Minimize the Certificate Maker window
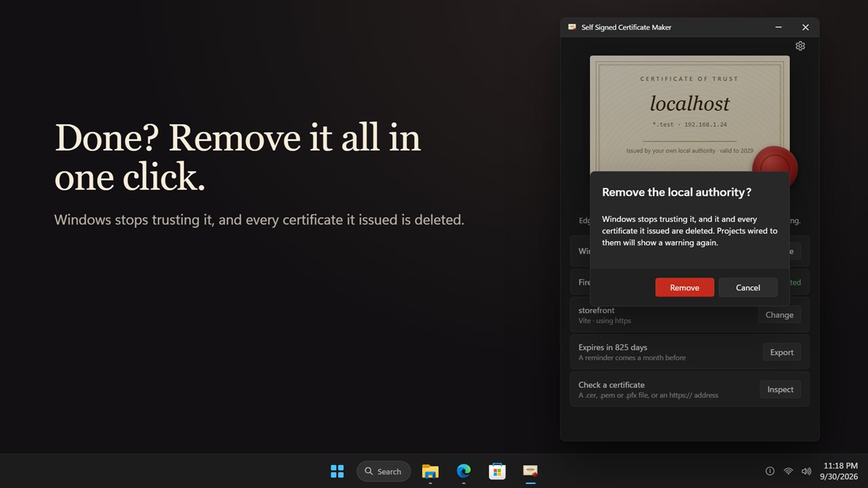The width and height of the screenshot is (868, 488). click(778, 27)
